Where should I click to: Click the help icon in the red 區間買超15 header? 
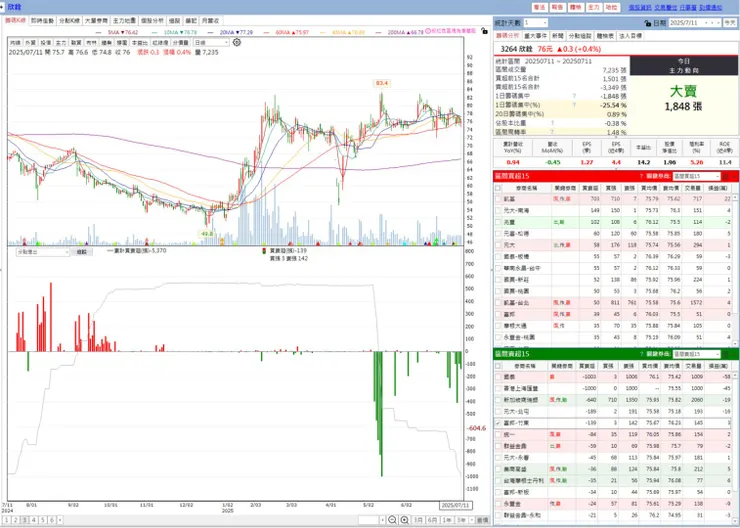pyautogui.click(x=641, y=176)
